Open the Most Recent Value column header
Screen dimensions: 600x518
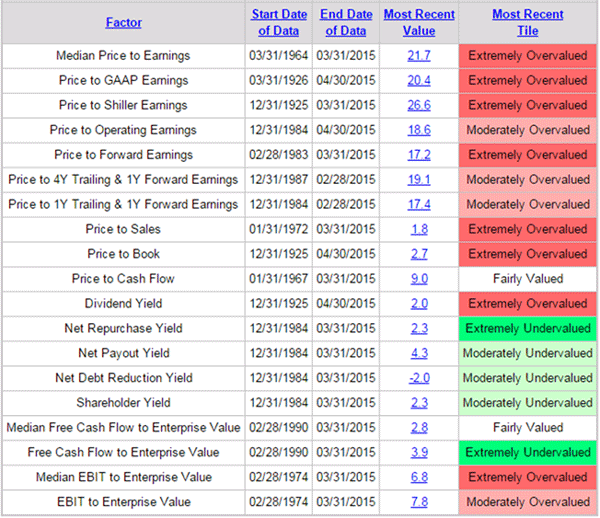coord(419,22)
